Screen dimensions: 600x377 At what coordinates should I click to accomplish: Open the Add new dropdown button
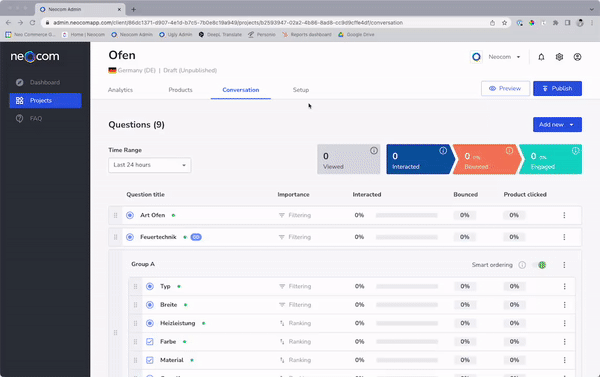click(x=557, y=124)
